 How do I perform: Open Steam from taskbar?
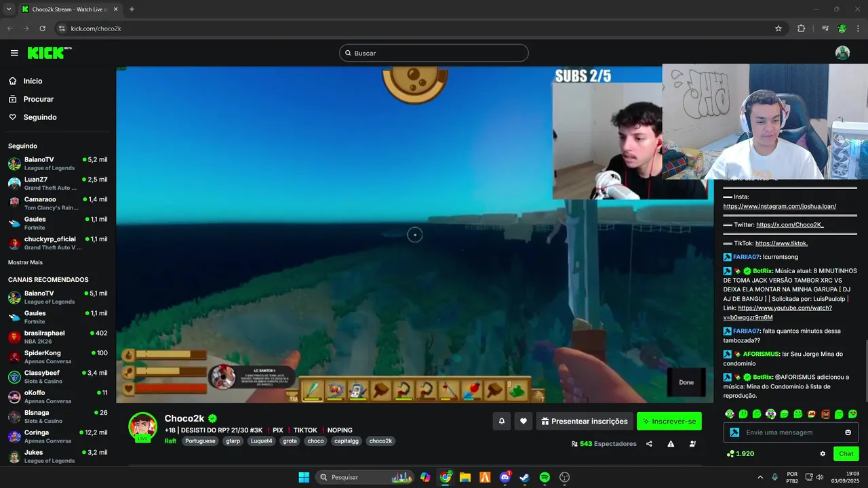pyautogui.click(x=525, y=477)
